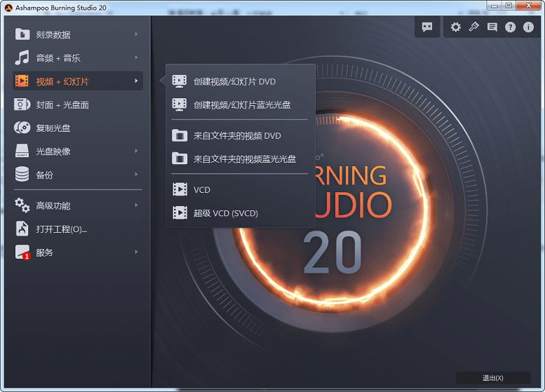
Task: Click 打开工程(O)... label
Action: click(62, 229)
